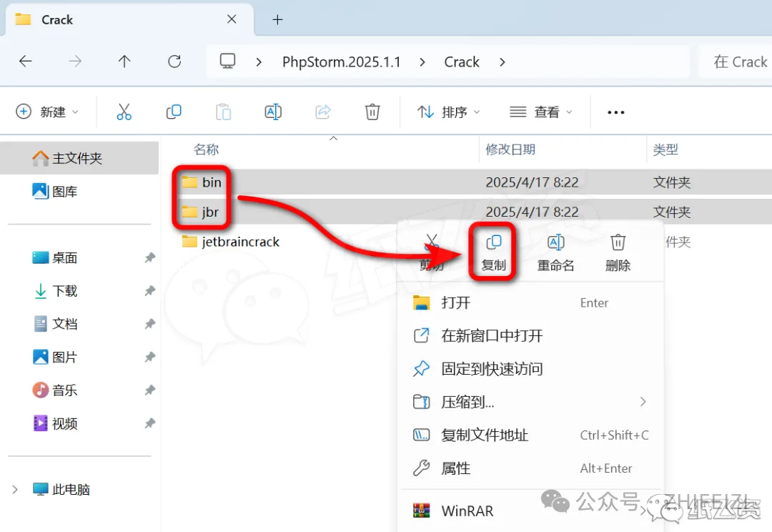Click bin folder date 2025/4/17 8:22
Viewport: 772px width, 532px height.
(532, 182)
